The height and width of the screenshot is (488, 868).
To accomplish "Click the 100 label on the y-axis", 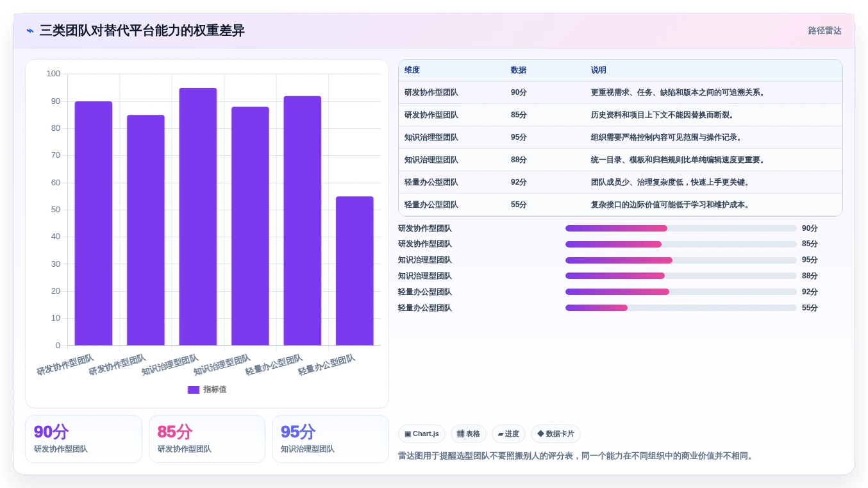I will pos(53,74).
